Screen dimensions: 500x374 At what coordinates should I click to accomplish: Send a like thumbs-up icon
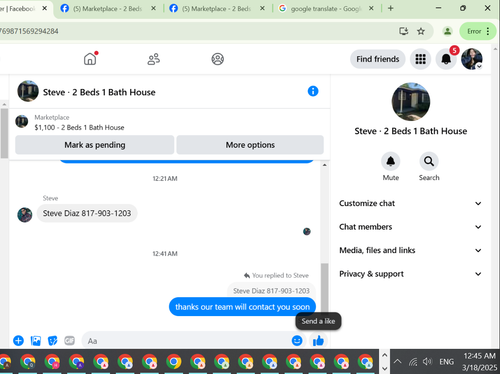tap(318, 341)
